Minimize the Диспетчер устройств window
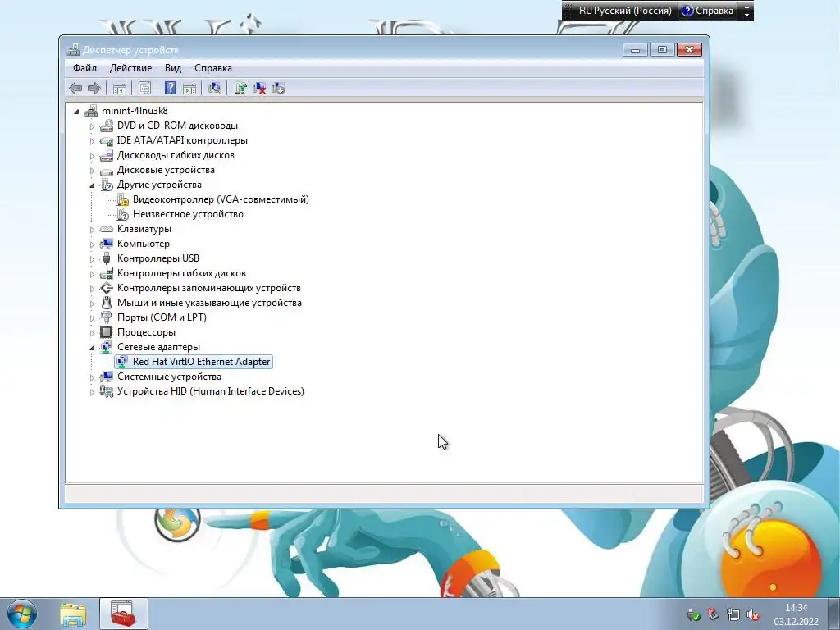This screenshot has height=630, width=840. coord(636,50)
